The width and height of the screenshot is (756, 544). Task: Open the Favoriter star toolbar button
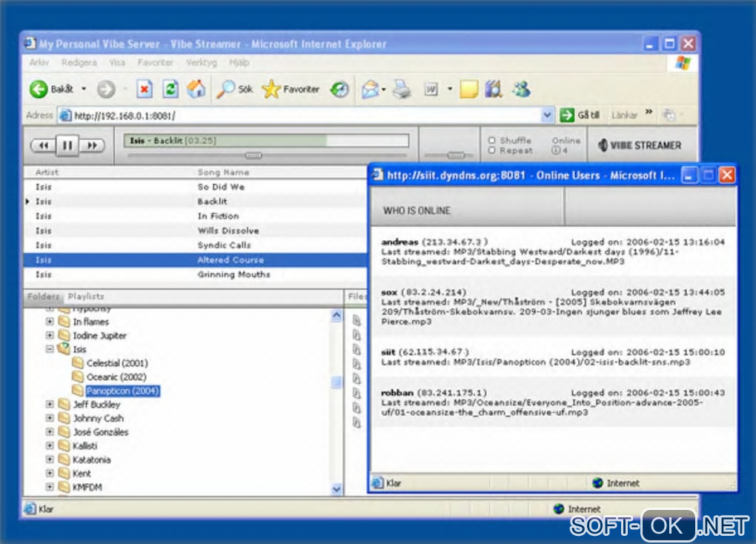click(291, 90)
